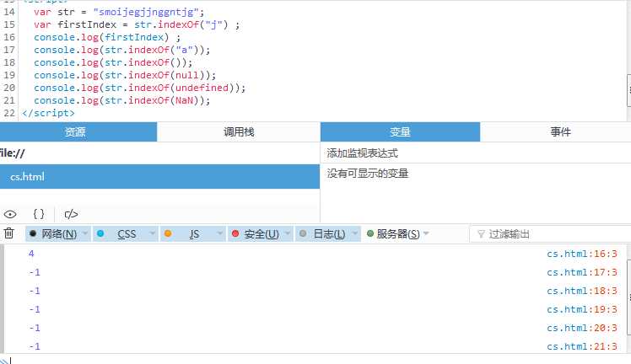Image resolution: width=631 pixels, height=364 pixels.
Task: Toggle blackbox source with eye icon
Action: click(10, 214)
